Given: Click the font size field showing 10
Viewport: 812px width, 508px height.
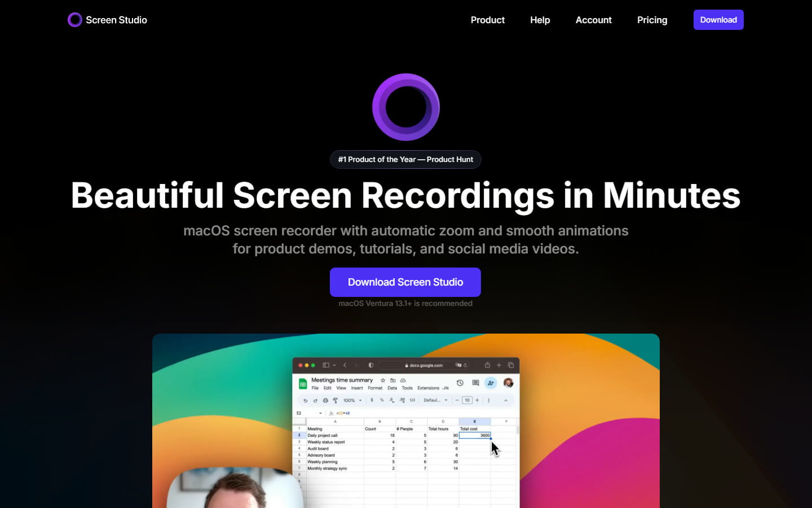Looking at the screenshot, I should 467,400.
